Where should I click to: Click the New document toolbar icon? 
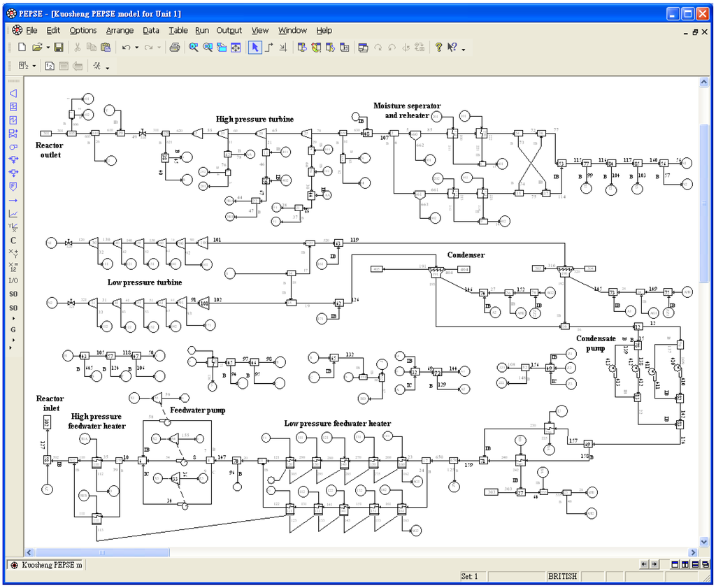pos(22,48)
